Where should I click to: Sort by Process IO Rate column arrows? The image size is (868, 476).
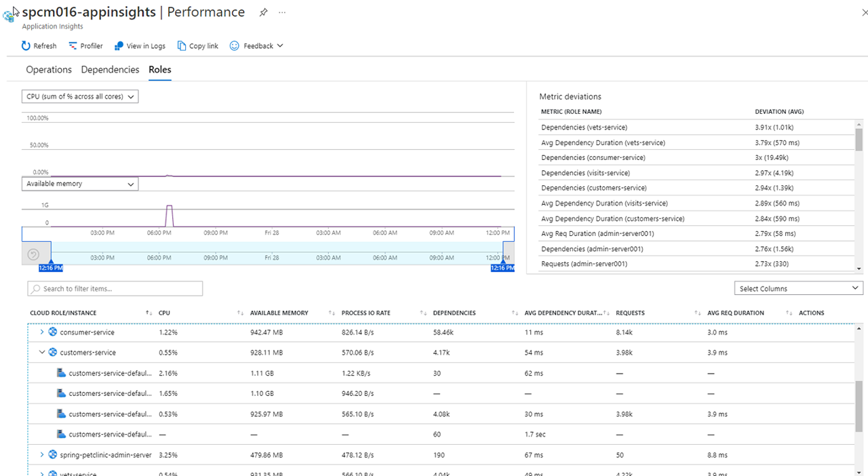(x=423, y=313)
